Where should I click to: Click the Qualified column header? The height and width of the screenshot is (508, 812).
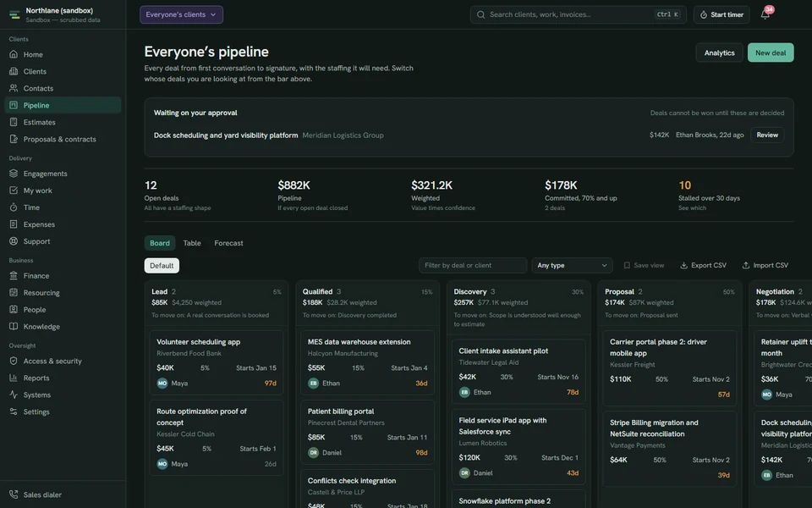point(368,303)
